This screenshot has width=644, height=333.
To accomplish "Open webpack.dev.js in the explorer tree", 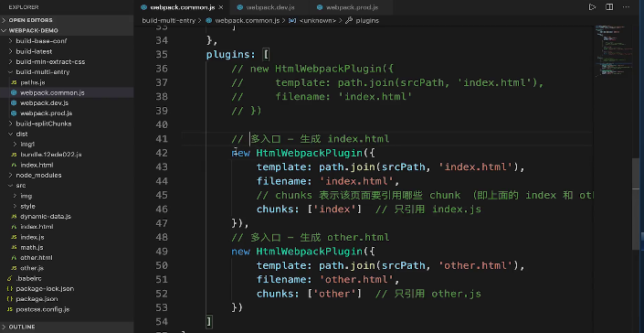I will point(67,102).
